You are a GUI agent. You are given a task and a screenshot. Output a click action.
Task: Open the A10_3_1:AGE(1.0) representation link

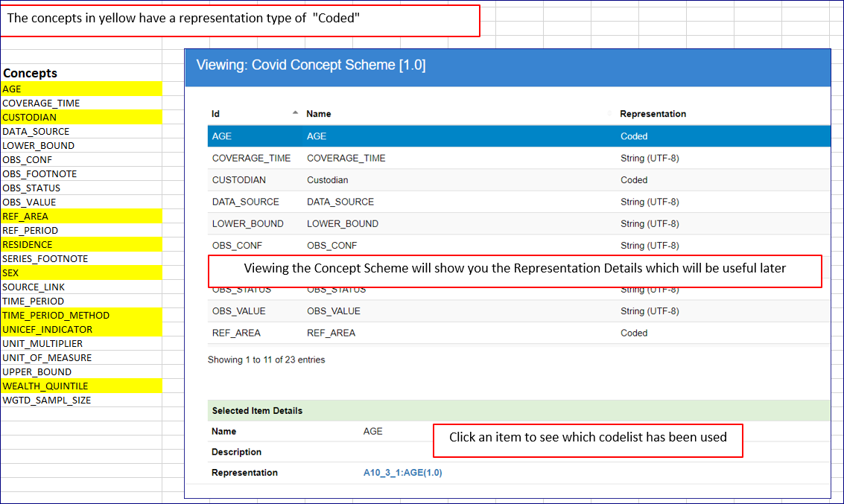pyautogui.click(x=402, y=473)
